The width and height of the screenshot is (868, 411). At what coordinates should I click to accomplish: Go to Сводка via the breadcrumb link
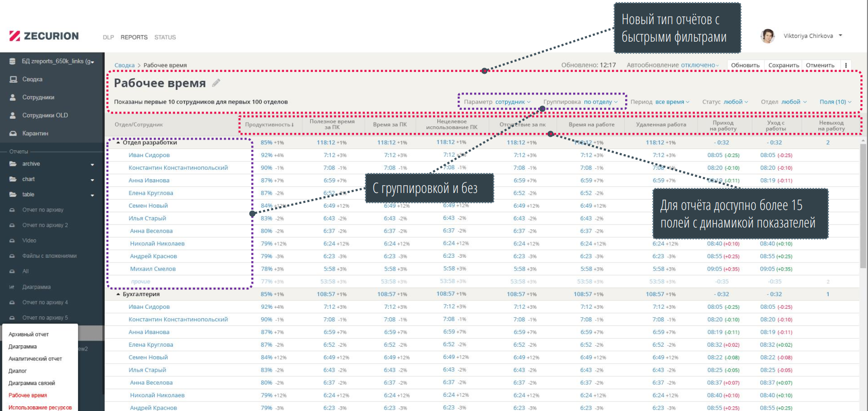click(x=124, y=65)
